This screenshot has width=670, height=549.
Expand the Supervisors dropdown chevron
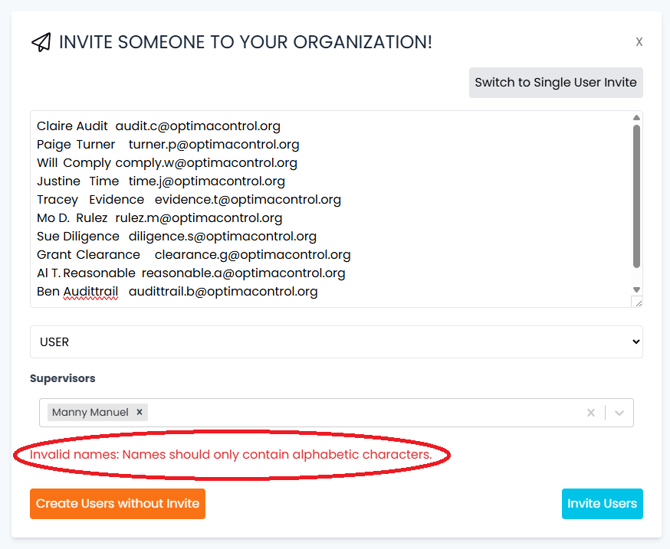point(619,413)
